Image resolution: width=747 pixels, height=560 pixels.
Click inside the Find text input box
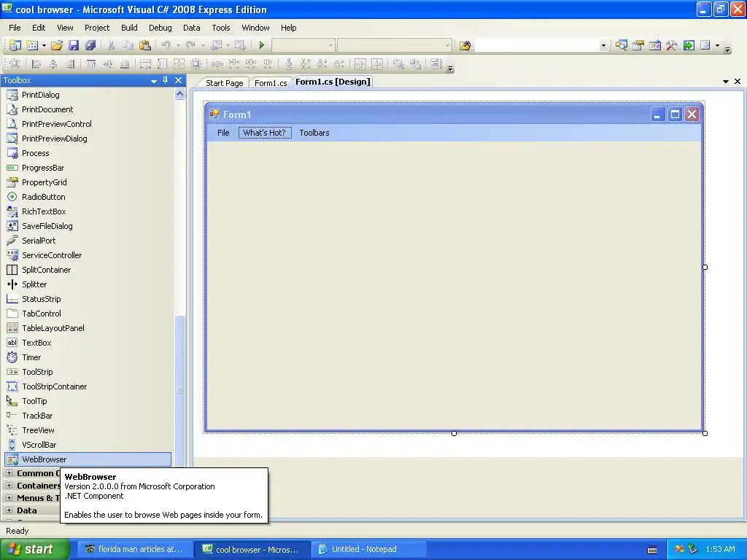point(537,46)
